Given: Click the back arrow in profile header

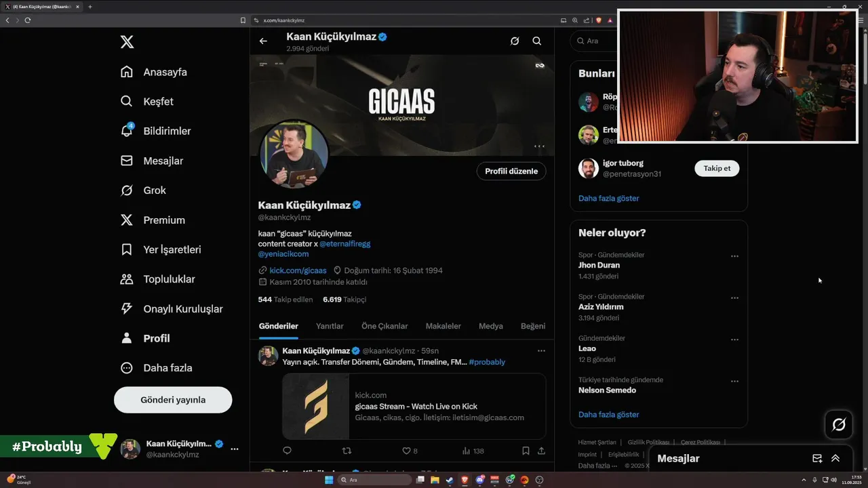Looking at the screenshot, I should coord(263,41).
